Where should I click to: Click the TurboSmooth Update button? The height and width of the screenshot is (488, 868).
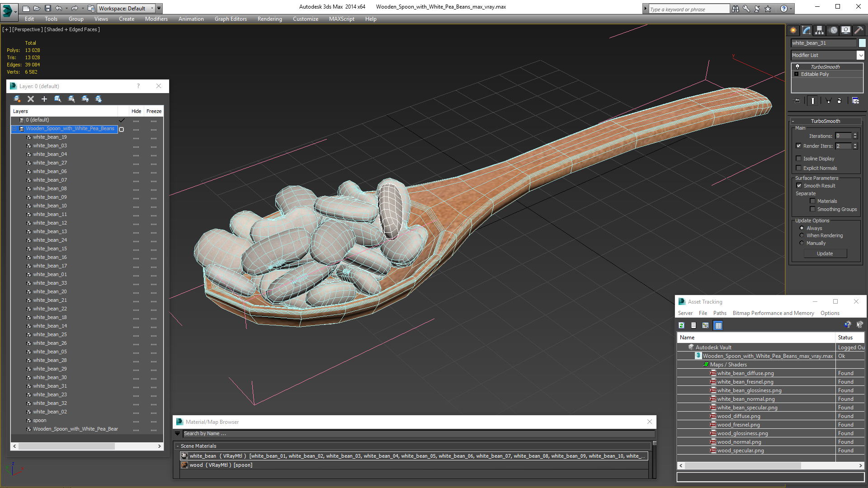(x=825, y=253)
